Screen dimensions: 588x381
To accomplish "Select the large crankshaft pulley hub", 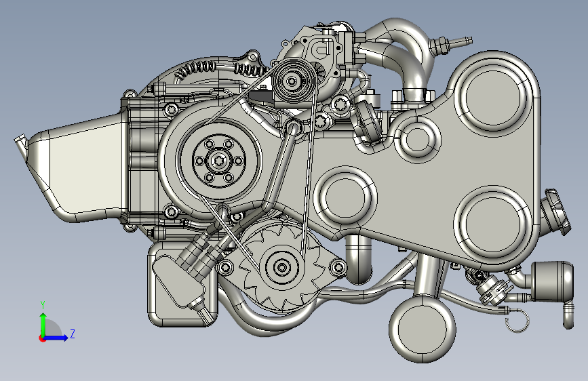I will 219,161.
